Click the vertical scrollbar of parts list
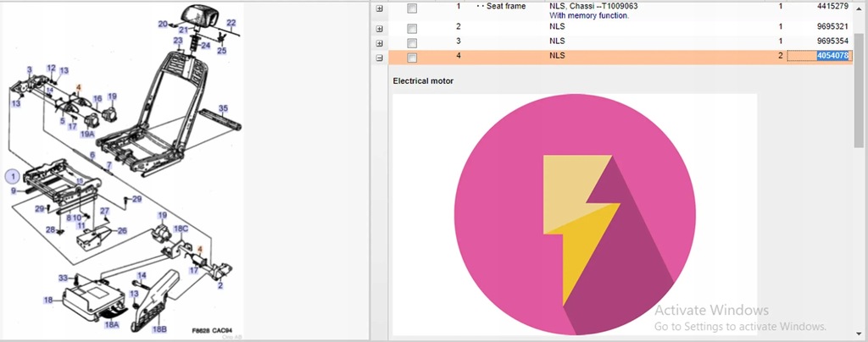 859,91
